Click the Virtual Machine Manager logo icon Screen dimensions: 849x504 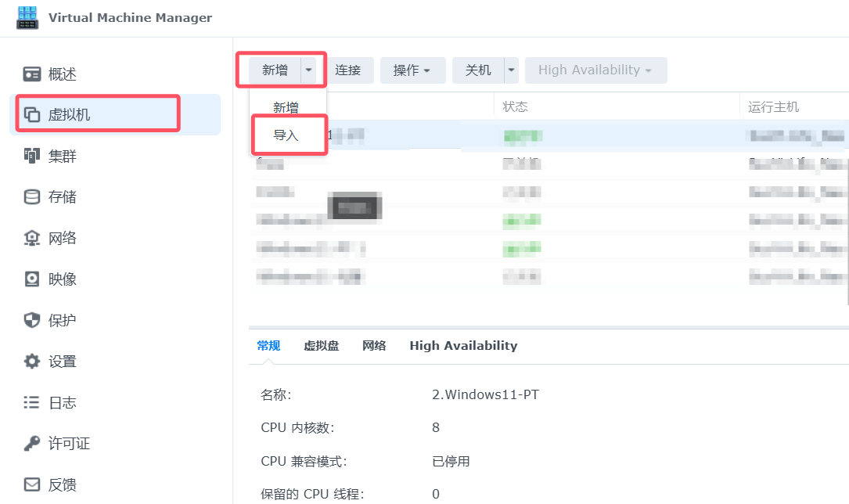click(x=28, y=17)
